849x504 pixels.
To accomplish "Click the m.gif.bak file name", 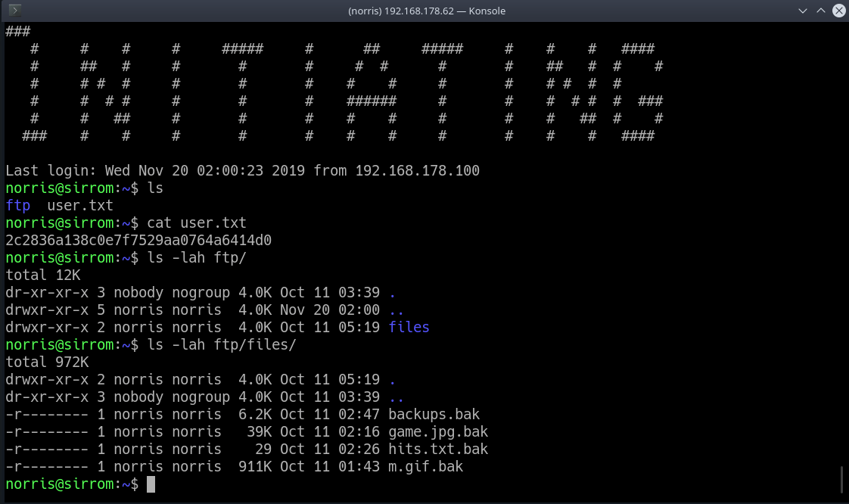I will coord(425,467).
